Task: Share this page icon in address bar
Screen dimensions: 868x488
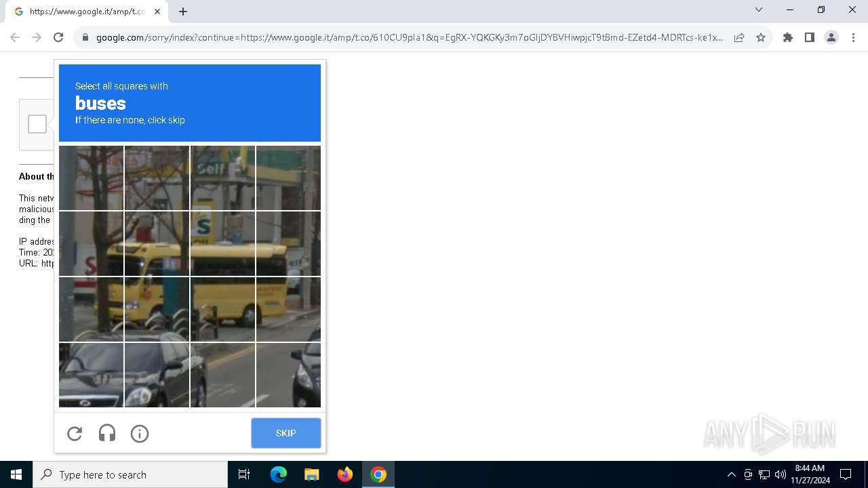Action: (x=739, y=37)
